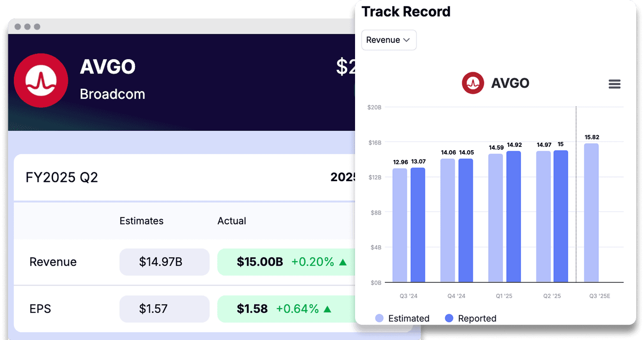
Task: Click the $14.97B revenue estimate cell
Action: click(165, 262)
